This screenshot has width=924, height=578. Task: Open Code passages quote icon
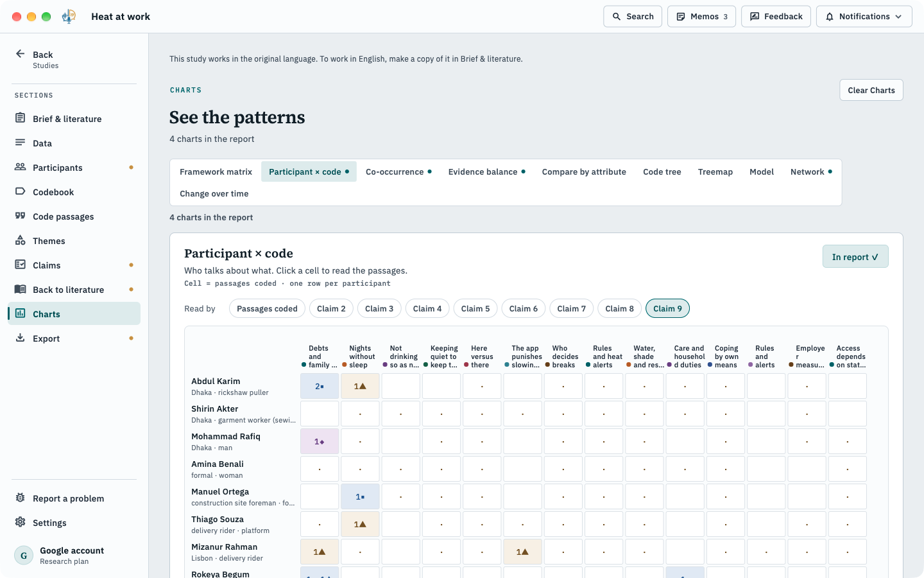(x=21, y=216)
